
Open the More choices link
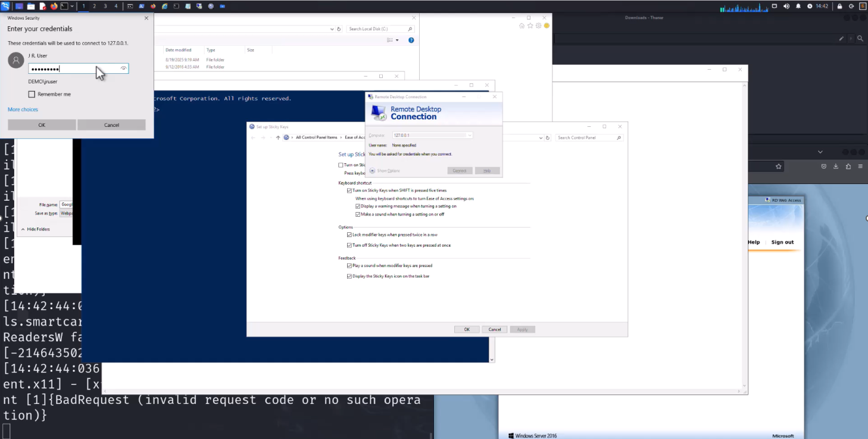tap(23, 109)
